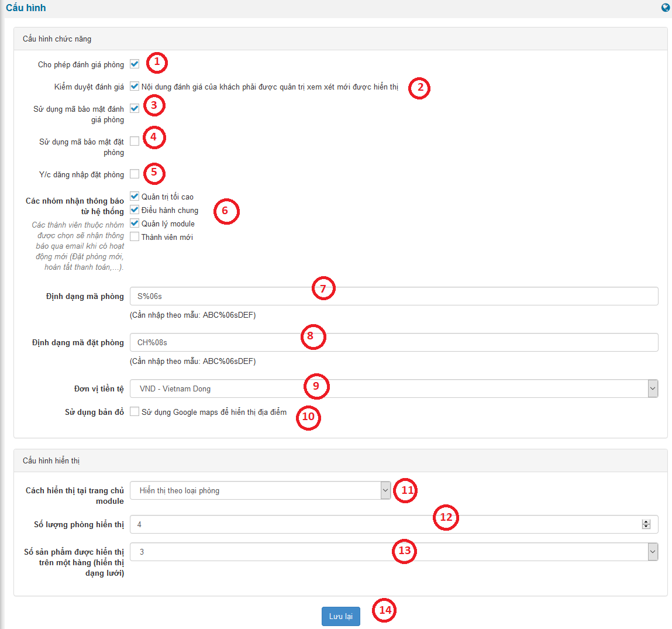Decrease room count using the stepper down arrow
This screenshot has width=672, height=629.
point(646,527)
